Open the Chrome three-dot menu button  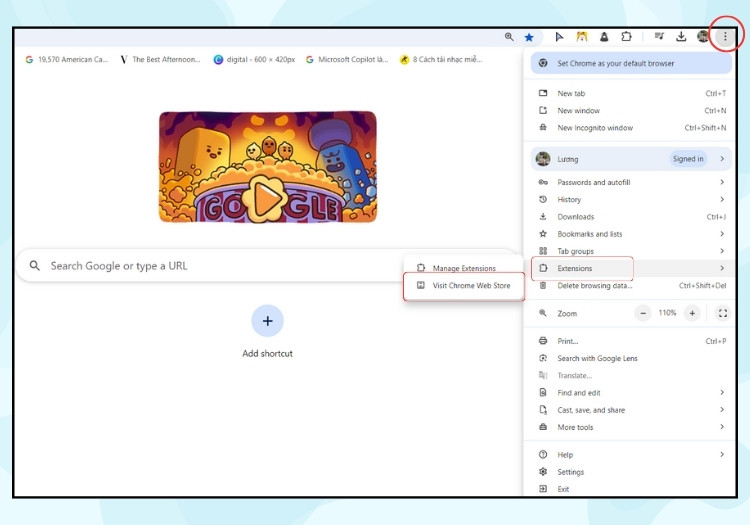tap(725, 36)
